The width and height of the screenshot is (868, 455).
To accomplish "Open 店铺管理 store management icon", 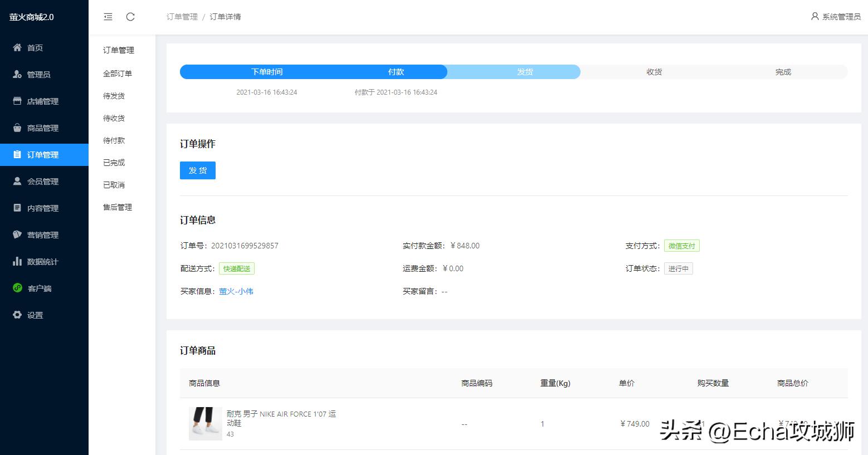I will click(x=18, y=101).
